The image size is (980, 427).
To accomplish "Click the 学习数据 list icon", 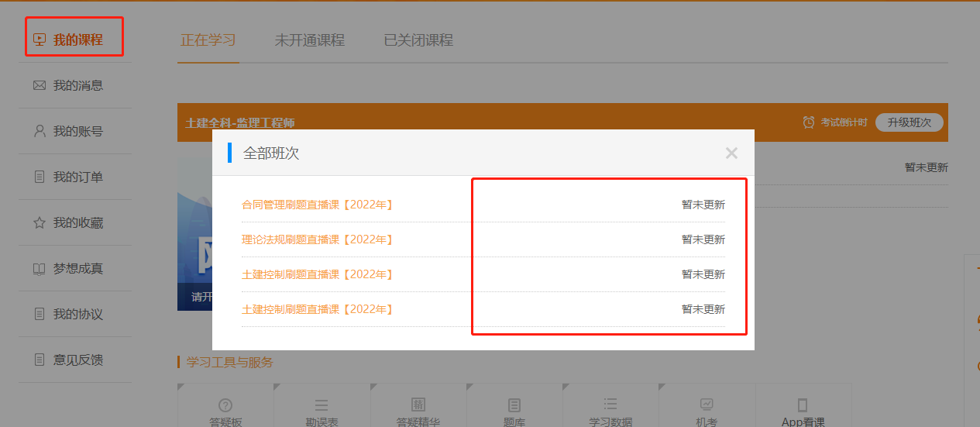I will tap(610, 405).
